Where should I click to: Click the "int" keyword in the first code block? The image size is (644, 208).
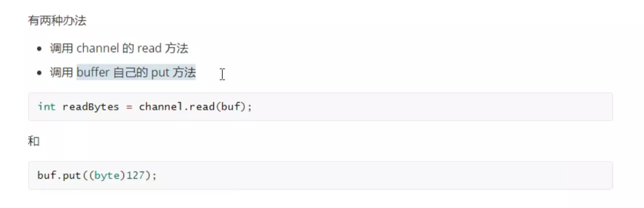(x=46, y=106)
